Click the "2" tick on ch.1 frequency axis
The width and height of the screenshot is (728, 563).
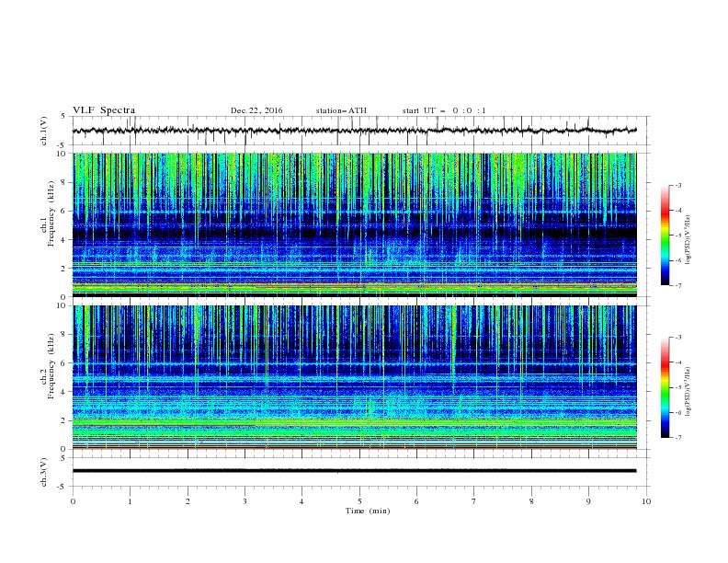tap(64, 269)
